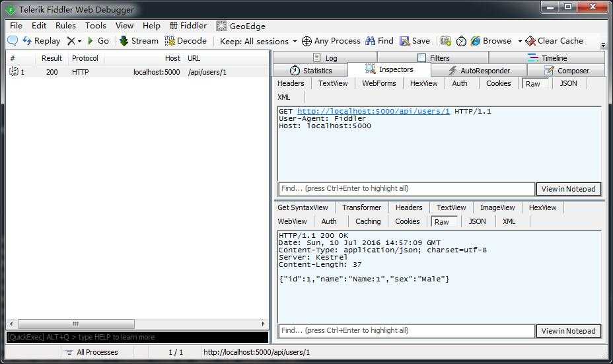
Task: Toggle Decode option in toolbar
Action: click(x=186, y=41)
